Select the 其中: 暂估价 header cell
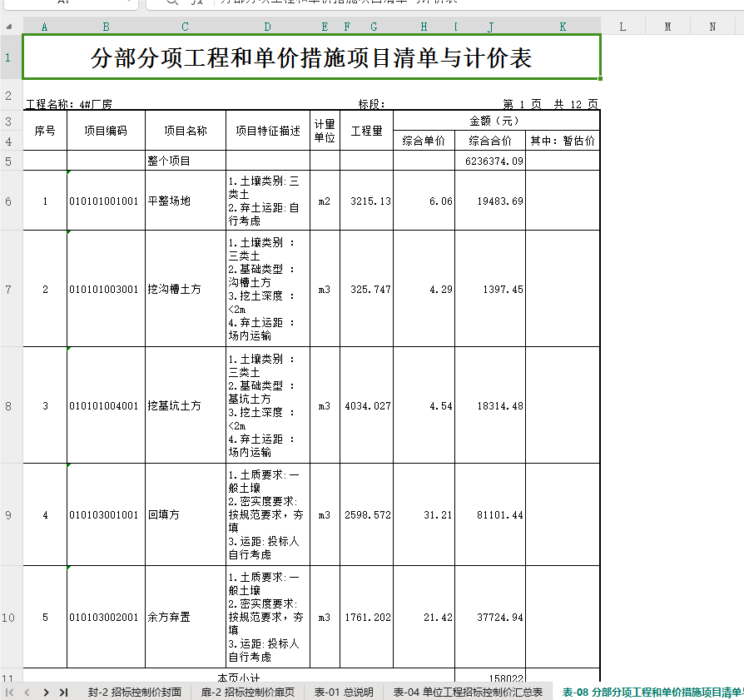Image resolution: width=744 pixels, height=700 pixels. point(563,141)
